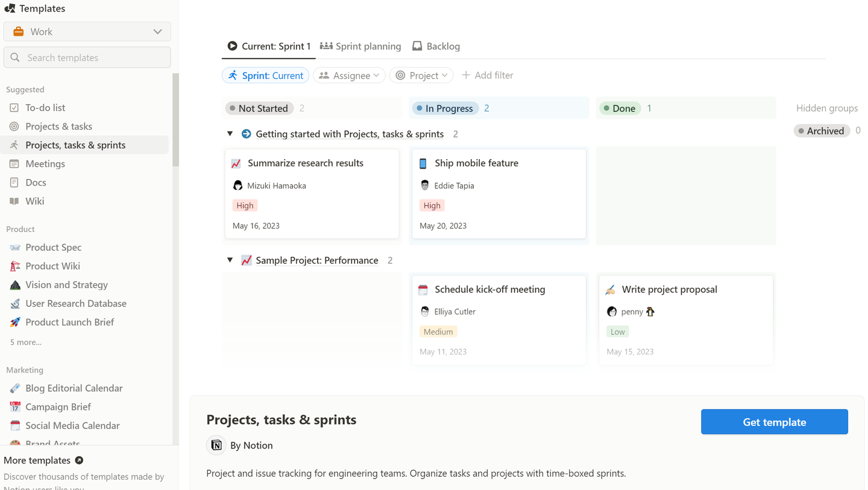
Task: Open the Project filter dropdown
Action: pos(422,75)
